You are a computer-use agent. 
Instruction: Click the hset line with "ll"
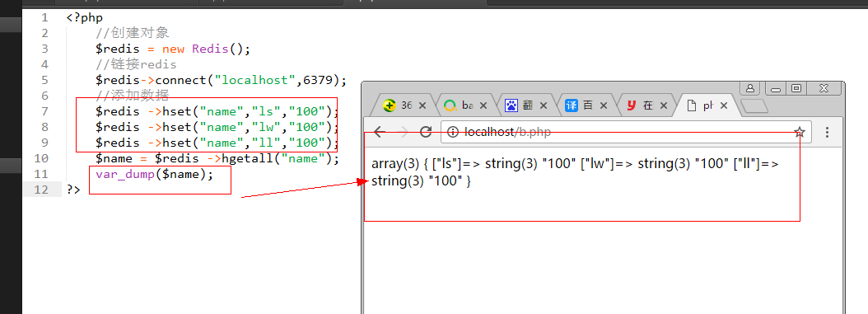217,143
